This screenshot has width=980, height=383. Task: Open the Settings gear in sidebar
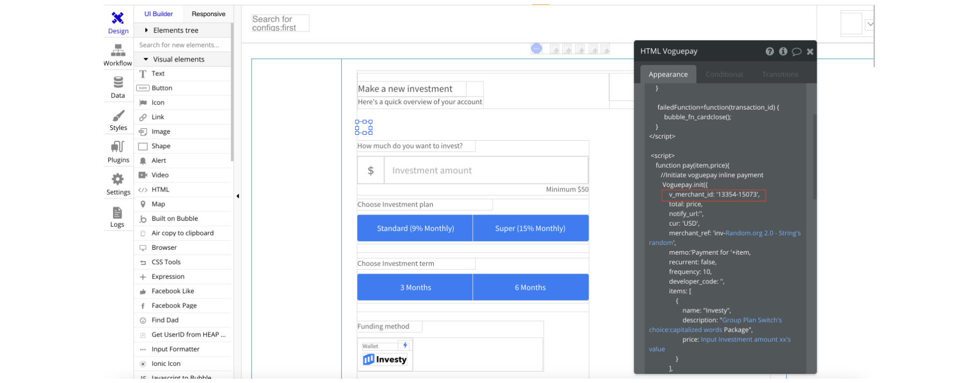[118, 185]
